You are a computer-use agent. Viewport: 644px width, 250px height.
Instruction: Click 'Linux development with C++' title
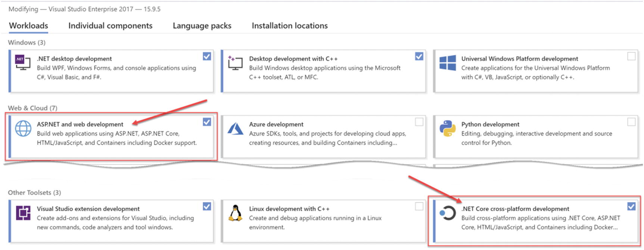point(289,209)
